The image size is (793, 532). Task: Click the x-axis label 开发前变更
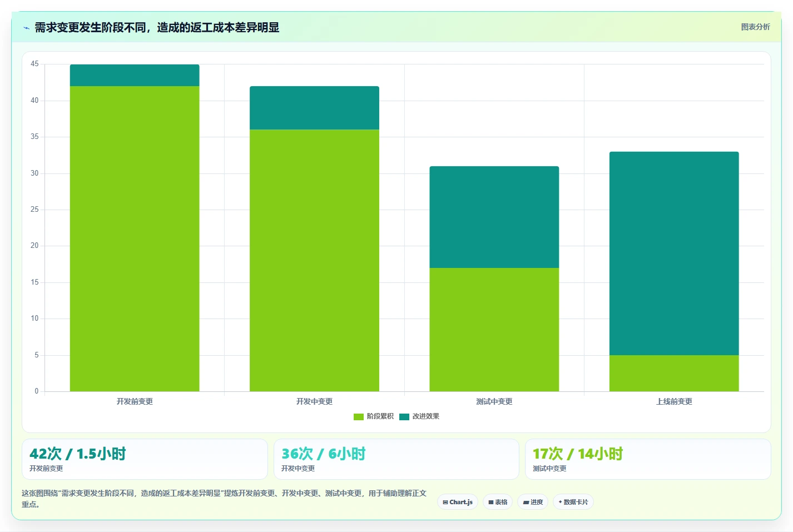coord(135,401)
